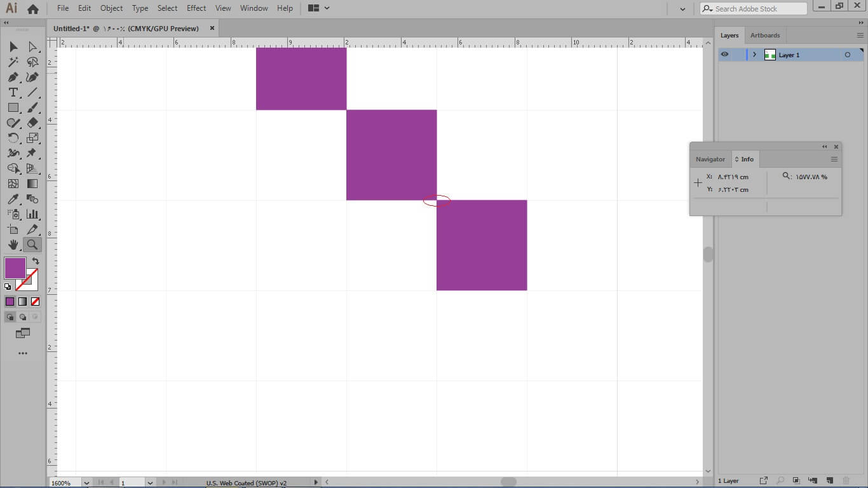868x488 pixels.
Task: Open the workspace switcher dropdown
Action: pos(319,8)
